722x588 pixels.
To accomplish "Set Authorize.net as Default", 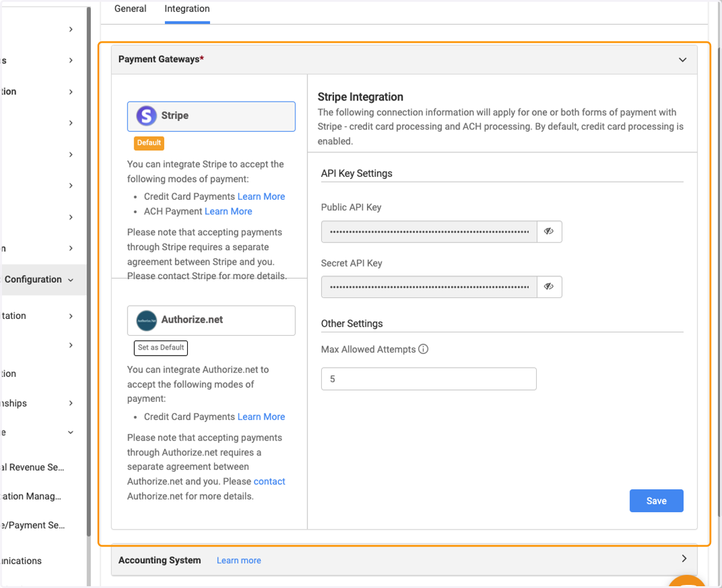I will click(x=161, y=348).
